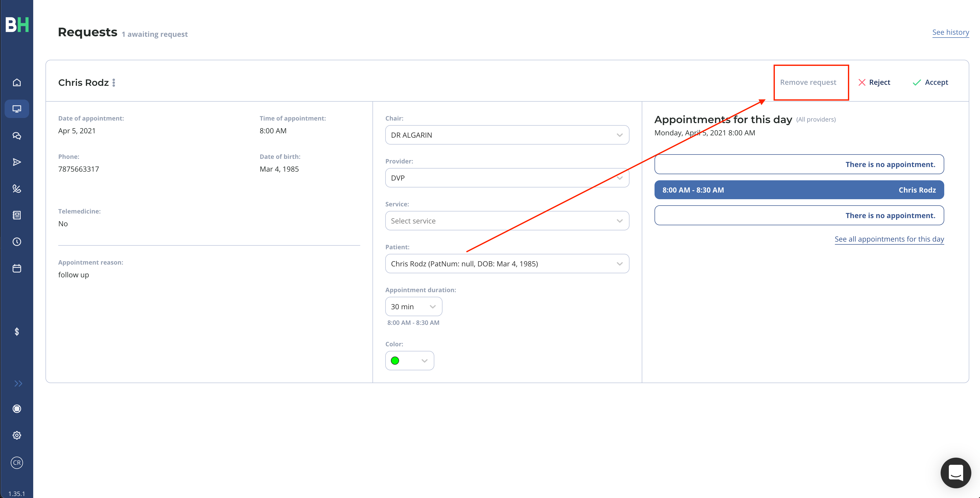Open the dollar billing sidebar icon

point(17,332)
